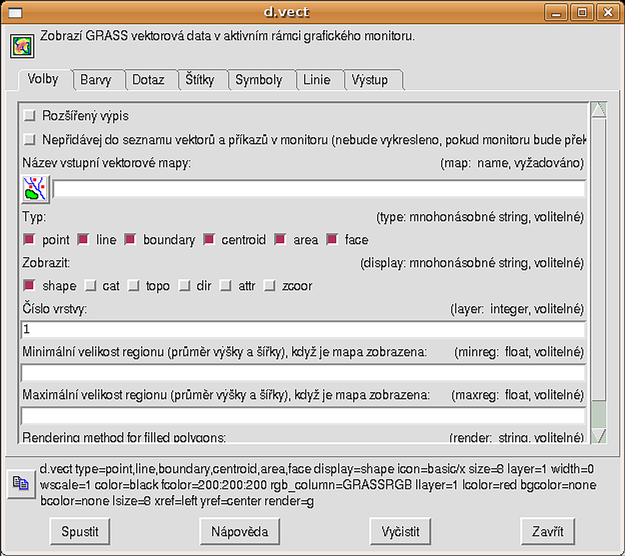Click the Vyčistit button
This screenshot has height=556, width=625.
400,531
